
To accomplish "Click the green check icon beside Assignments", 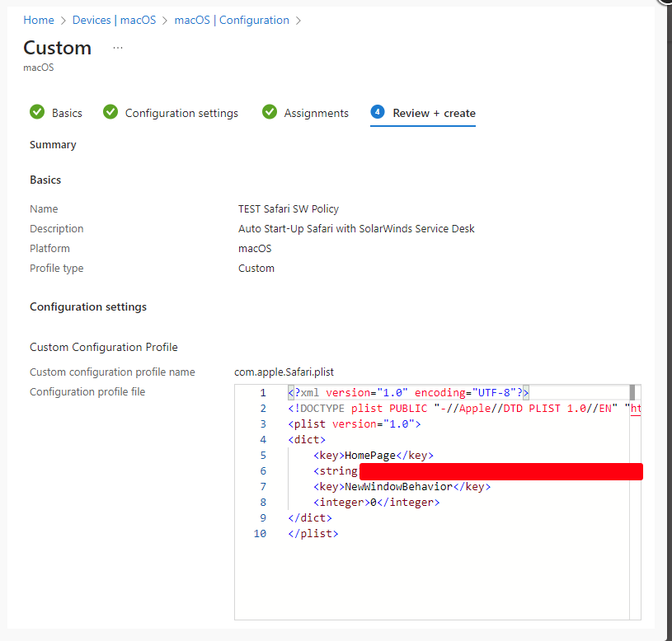I will pos(270,112).
